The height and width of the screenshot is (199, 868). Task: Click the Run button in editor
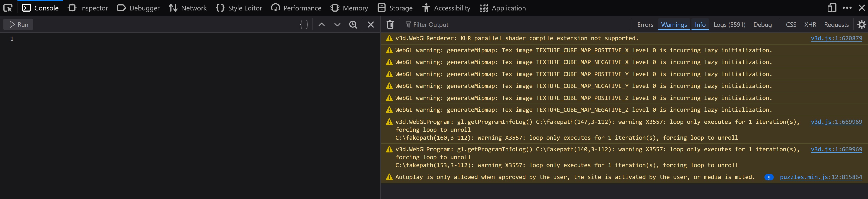18,24
